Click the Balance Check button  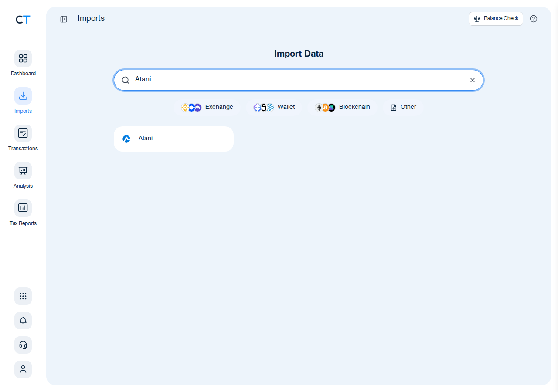click(496, 19)
